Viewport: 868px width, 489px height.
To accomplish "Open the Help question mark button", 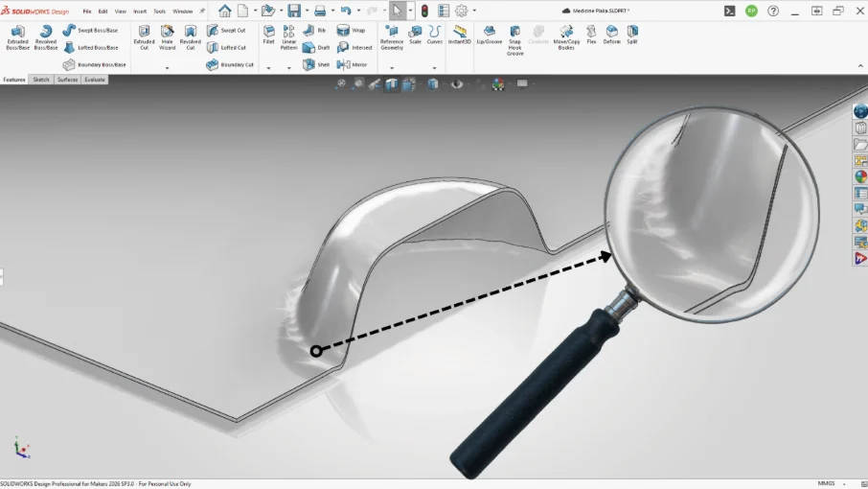I will [x=773, y=11].
